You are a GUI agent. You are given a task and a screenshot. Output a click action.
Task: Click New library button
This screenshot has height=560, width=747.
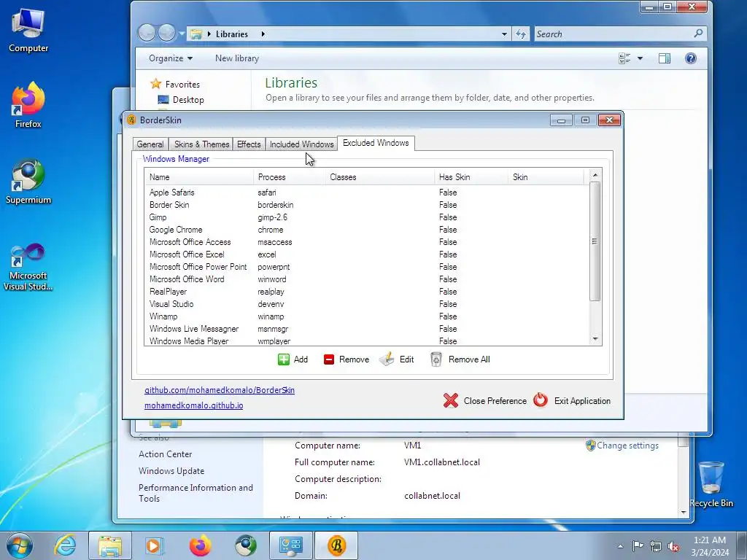tap(237, 58)
